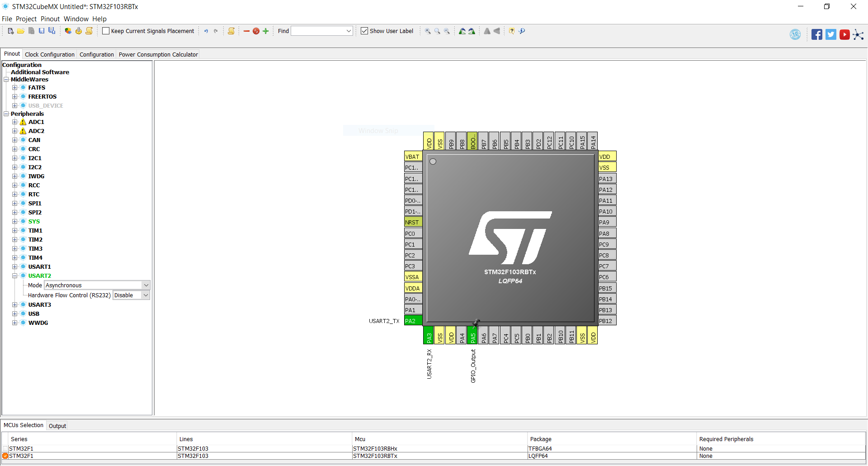The image size is (868, 466).
Task: Click the green plus expand icon
Action: point(266,31)
